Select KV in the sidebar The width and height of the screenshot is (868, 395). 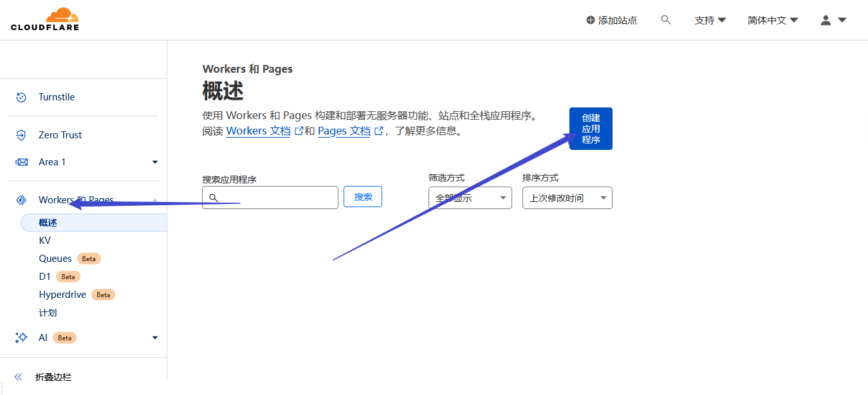pos(44,240)
